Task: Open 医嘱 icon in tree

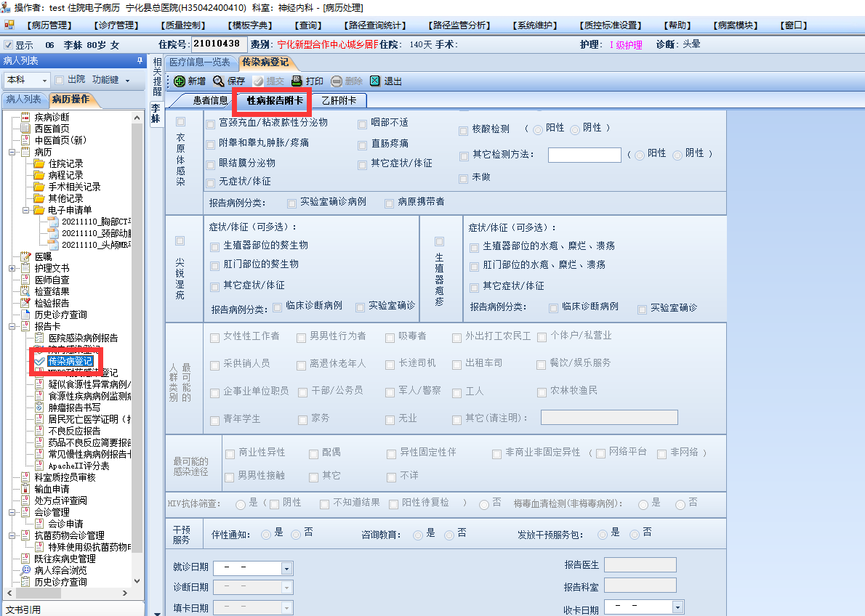Action: pyautogui.click(x=25, y=256)
